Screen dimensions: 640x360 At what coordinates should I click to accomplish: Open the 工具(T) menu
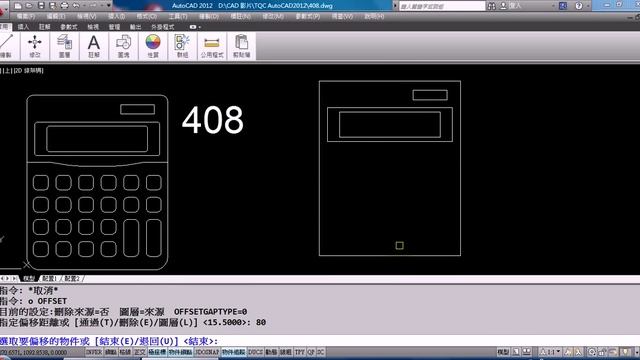(x=178, y=16)
